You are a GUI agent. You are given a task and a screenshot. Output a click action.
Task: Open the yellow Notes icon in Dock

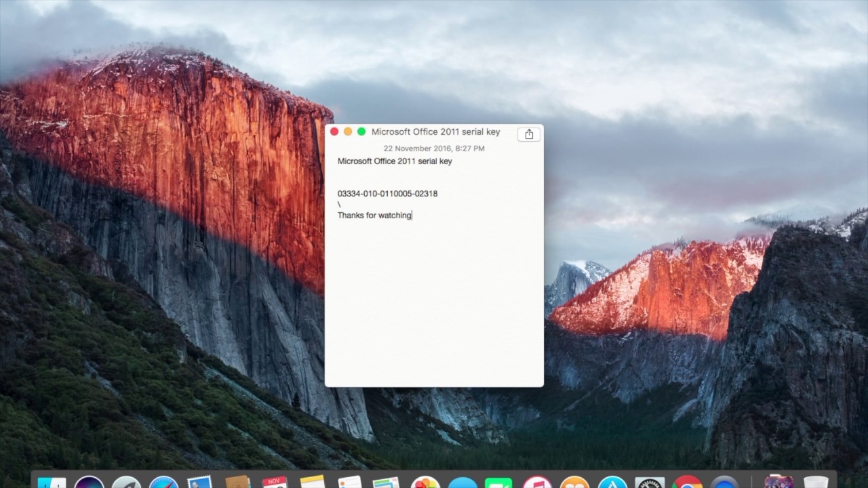click(x=313, y=482)
